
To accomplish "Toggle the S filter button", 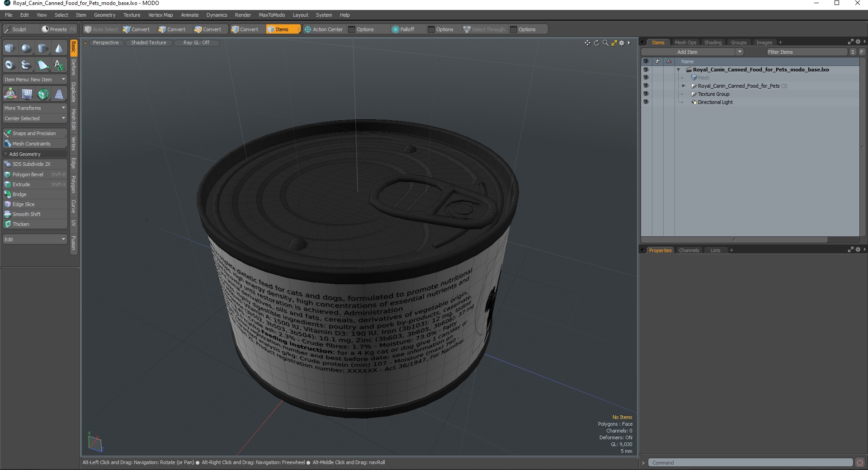I will 853,52.
